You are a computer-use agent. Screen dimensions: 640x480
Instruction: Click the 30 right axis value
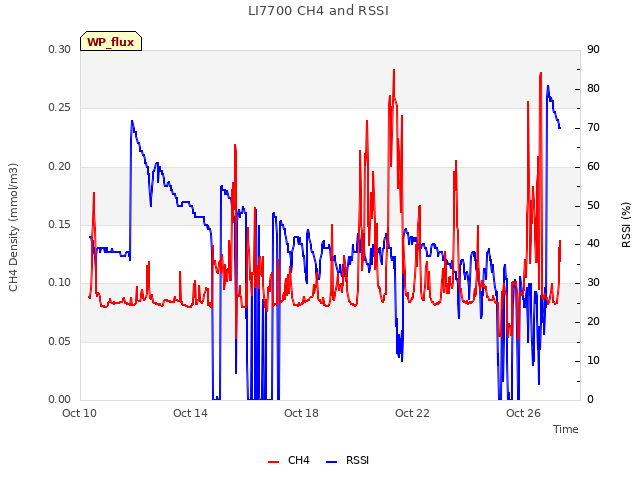[x=593, y=282]
